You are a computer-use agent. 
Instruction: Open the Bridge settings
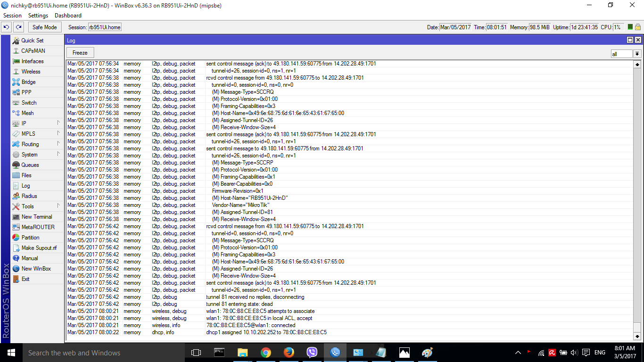[x=28, y=82]
